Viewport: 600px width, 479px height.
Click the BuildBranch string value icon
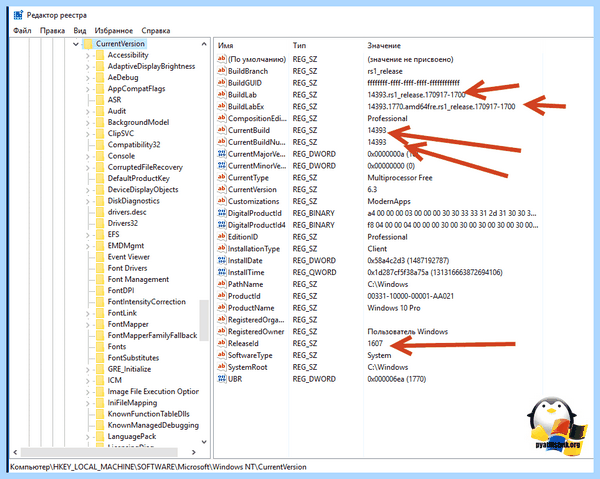222,71
